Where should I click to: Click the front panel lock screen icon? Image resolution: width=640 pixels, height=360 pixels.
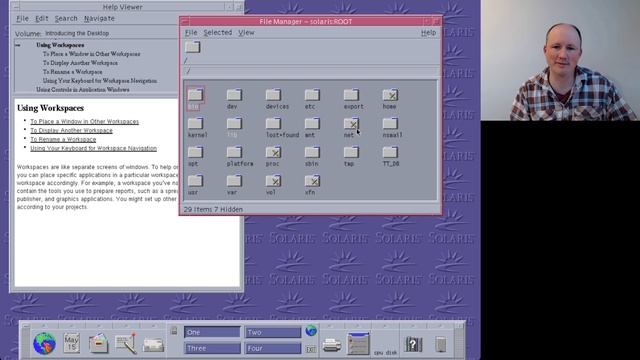coord(174,331)
